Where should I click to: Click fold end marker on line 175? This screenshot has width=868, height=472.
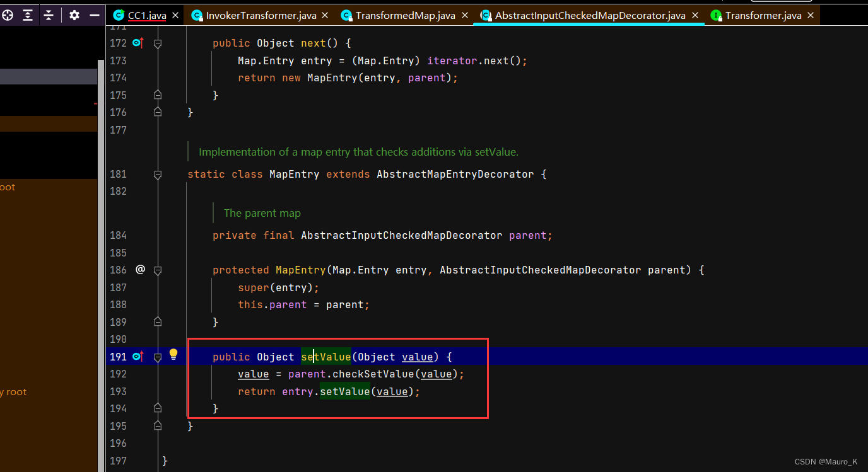point(158,95)
